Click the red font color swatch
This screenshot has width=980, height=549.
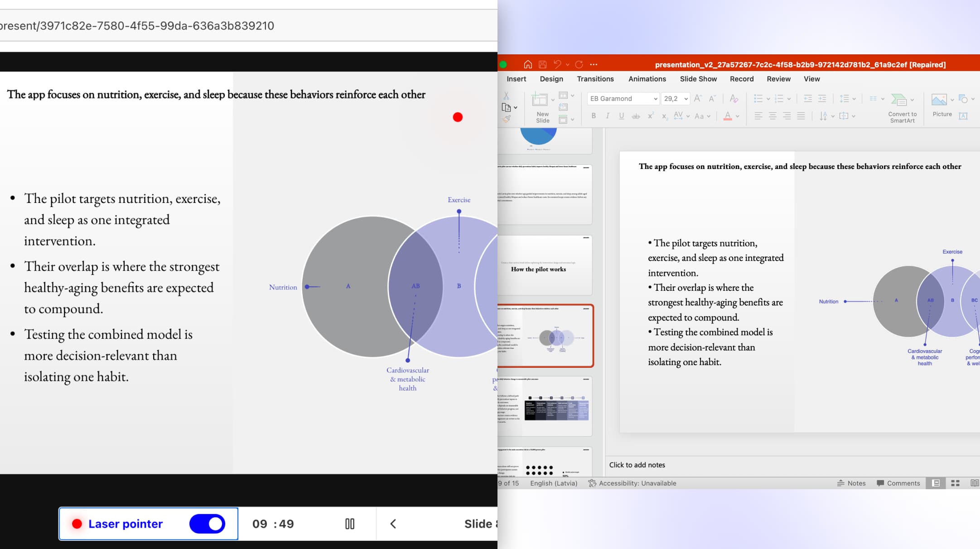(x=728, y=116)
